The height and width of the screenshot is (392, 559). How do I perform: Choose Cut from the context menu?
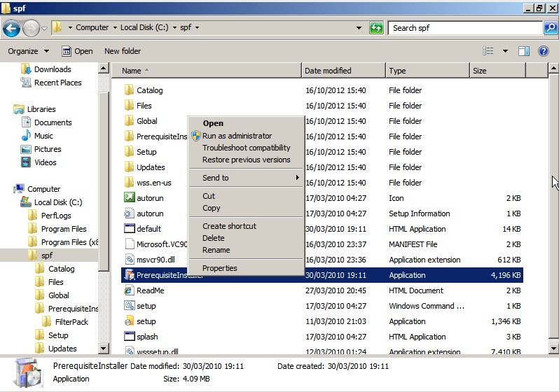(246, 196)
